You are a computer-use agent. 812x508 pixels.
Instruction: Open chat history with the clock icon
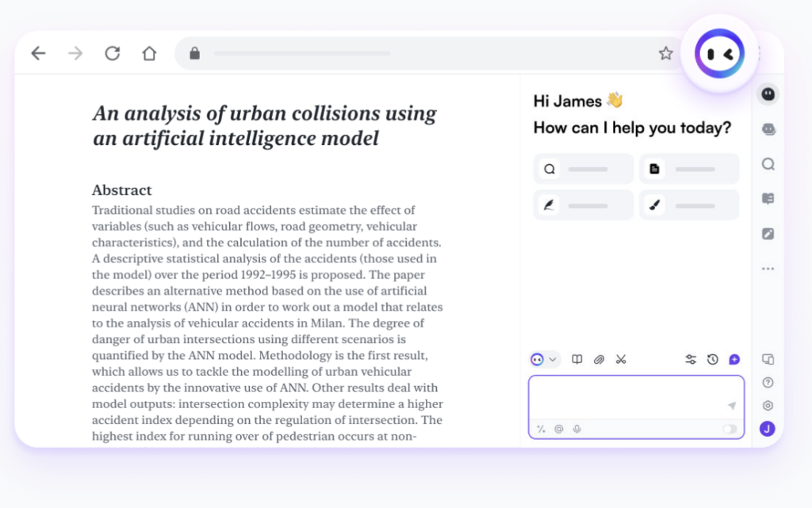(x=713, y=359)
